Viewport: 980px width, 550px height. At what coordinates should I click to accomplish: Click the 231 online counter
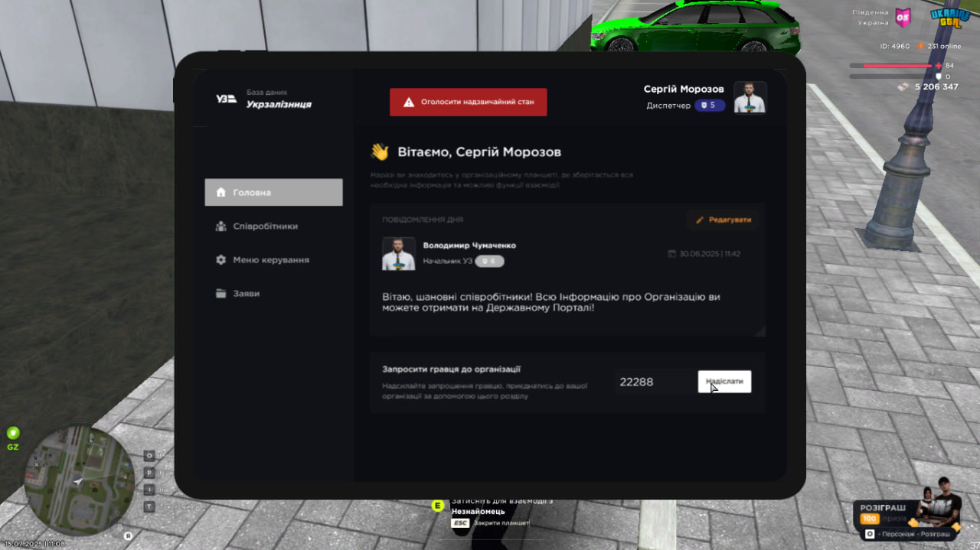[x=944, y=46]
